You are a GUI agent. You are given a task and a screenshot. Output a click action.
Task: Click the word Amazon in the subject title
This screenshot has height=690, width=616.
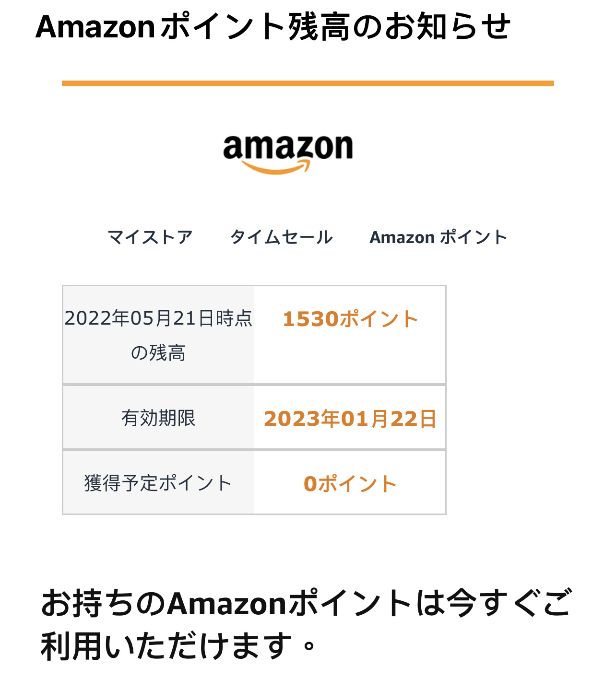[95, 27]
